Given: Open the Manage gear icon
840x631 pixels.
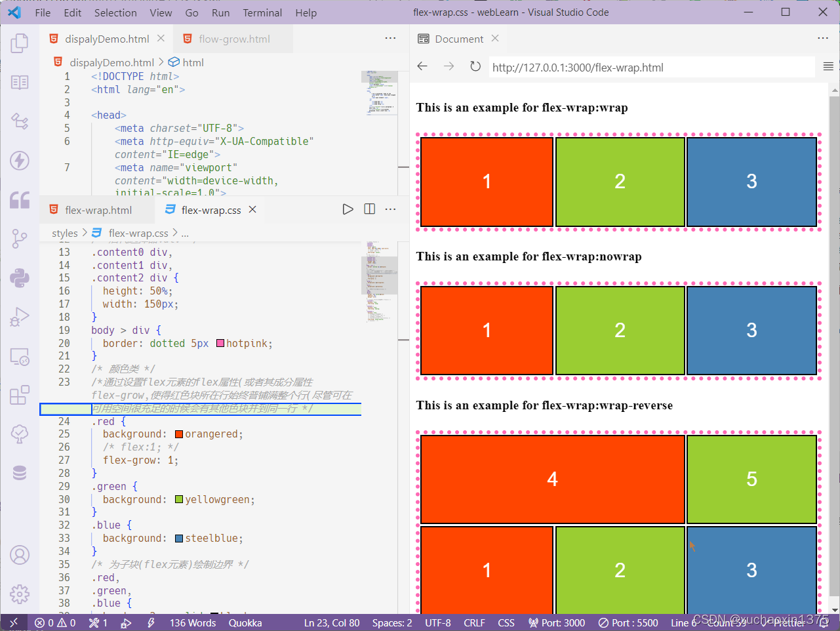Looking at the screenshot, I should click(20, 594).
